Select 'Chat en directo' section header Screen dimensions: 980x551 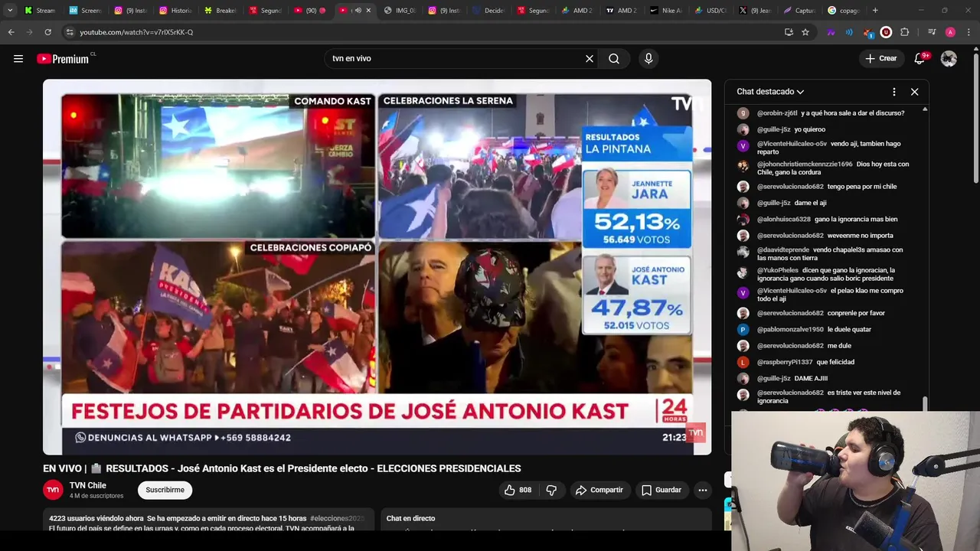pyautogui.click(x=410, y=518)
